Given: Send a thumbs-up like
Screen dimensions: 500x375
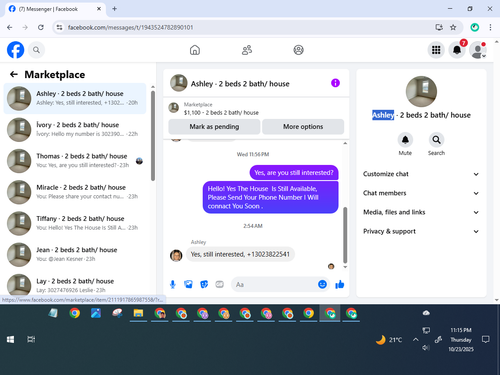Looking at the screenshot, I should (x=340, y=284).
